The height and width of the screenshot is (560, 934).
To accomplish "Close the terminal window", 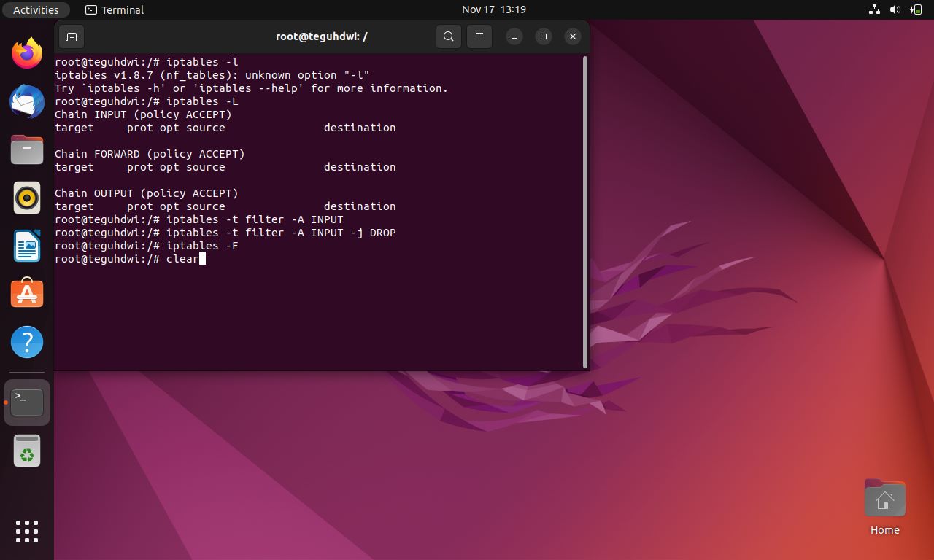I will click(573, 36).
